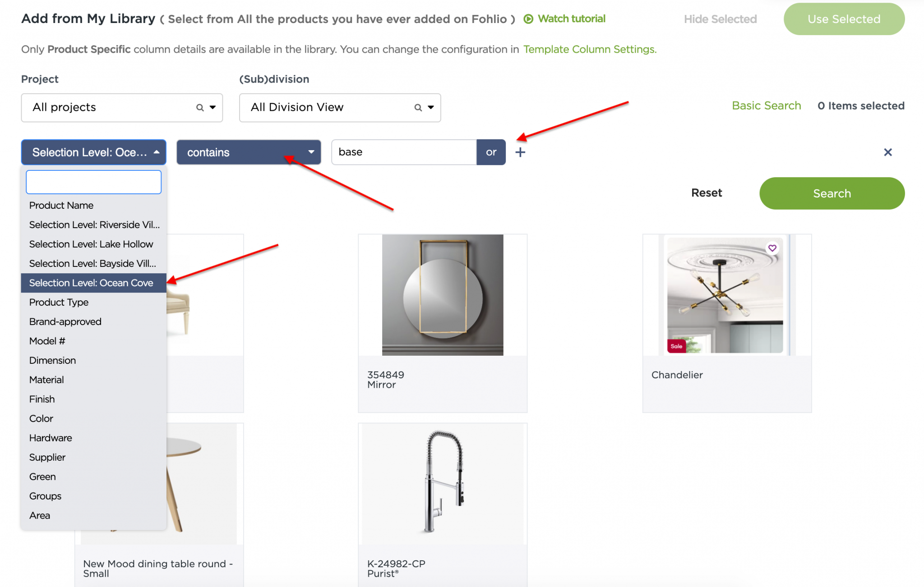Open the 'contains' condition dropdown
This screenshot has width=924, height=587.
[x=249, y=152]
